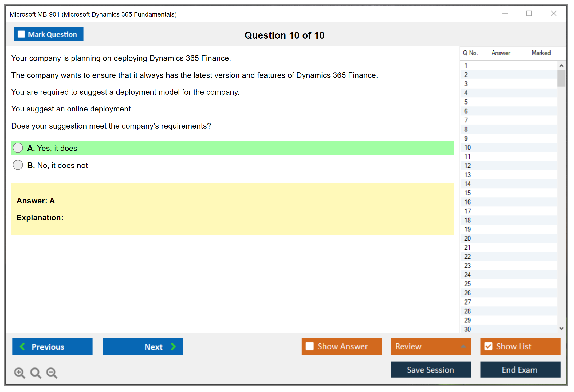This screenshot has width=574, height=392.
Task: Click the zoom in magnifier icon
Action: tap(19, 373)
